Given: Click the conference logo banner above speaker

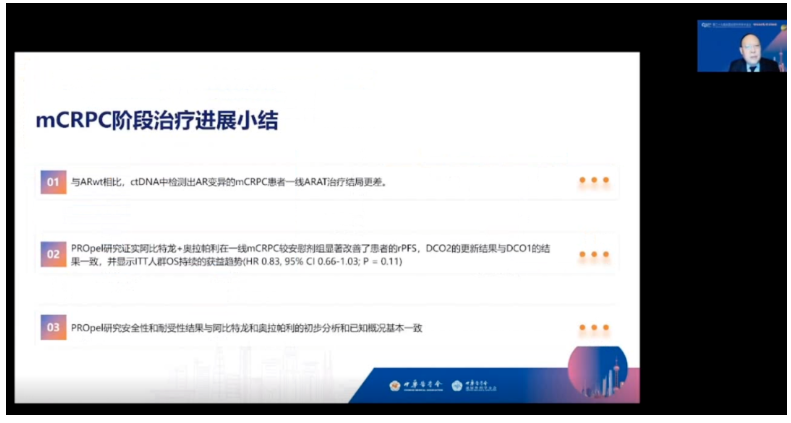Looking at the screenshot, I should [740, 26].
